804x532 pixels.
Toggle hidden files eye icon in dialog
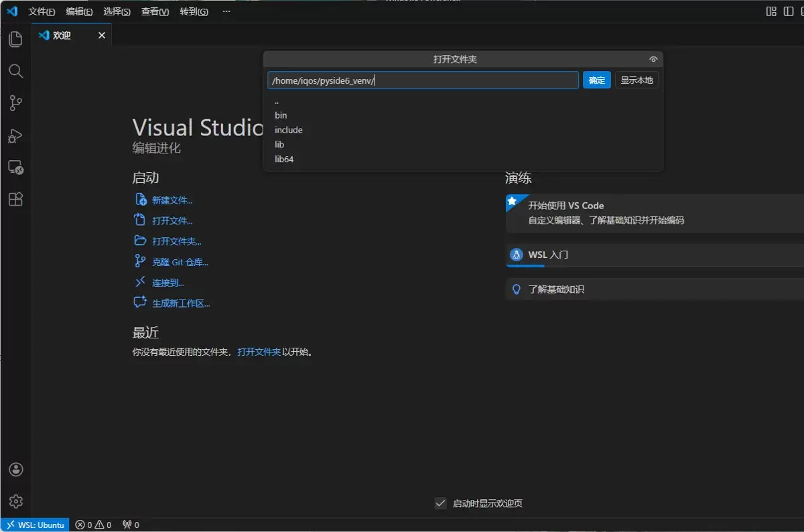tap(653, 59)
